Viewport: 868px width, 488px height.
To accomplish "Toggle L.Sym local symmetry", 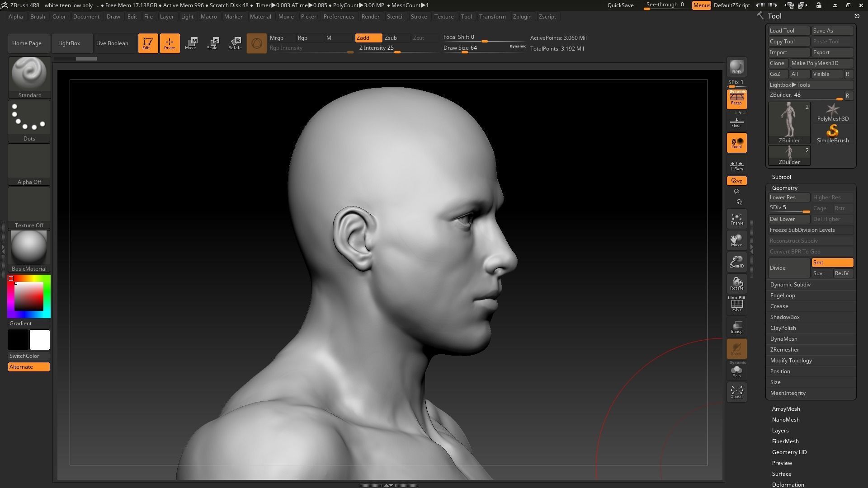I will tap(736, 166).
